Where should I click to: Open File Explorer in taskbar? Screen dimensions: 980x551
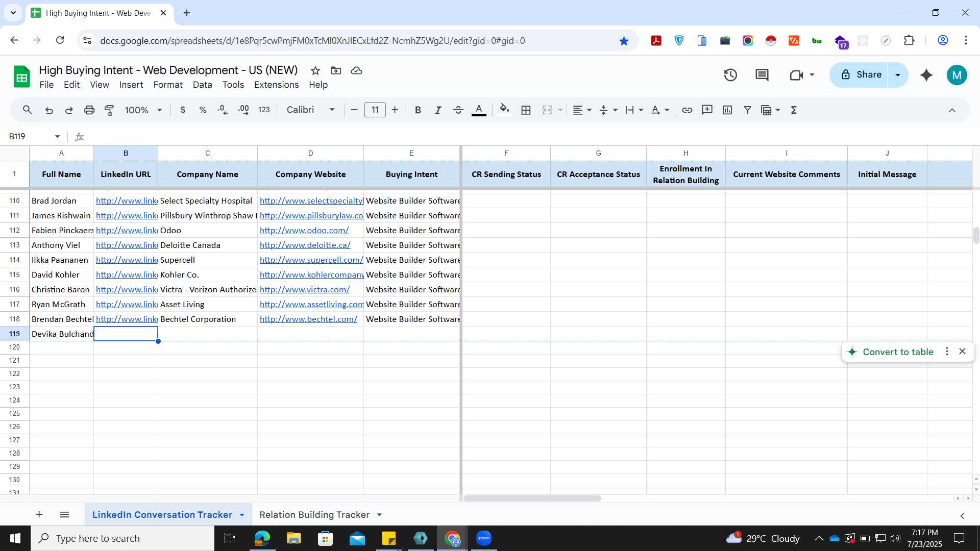click(293, 538)
